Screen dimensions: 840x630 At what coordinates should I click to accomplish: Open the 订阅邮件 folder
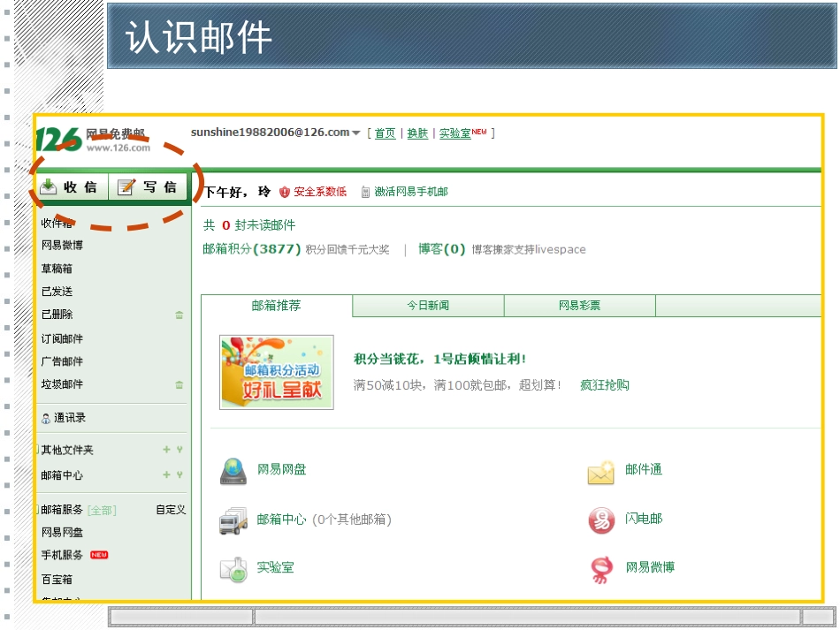tap(62, 338)
